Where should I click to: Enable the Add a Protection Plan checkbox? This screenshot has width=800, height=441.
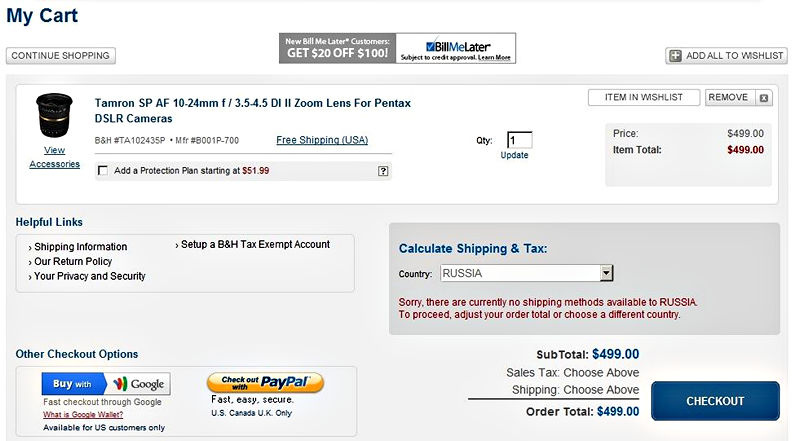pos(103,171)
